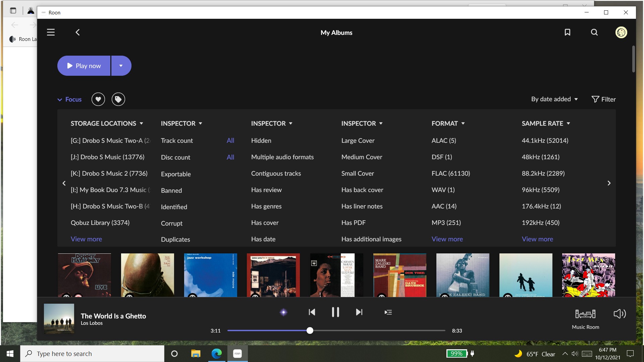Viewport: 644px width, 362px height.
Task: Click All next to Disc count
Action: point(230,157)
